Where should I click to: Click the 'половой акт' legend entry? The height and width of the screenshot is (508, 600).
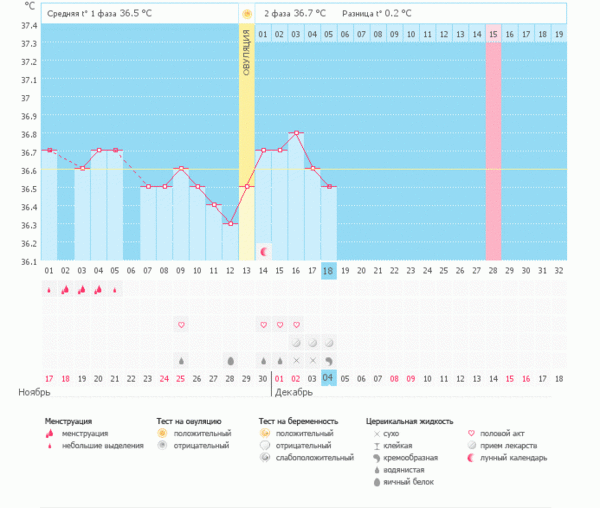504,432
